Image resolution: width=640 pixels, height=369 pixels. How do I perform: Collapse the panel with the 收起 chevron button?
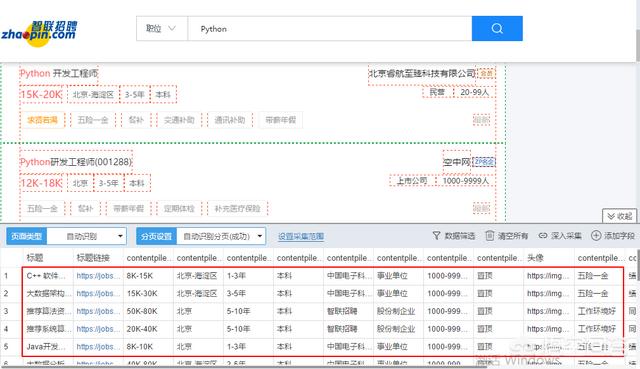(x=619, y=216)
